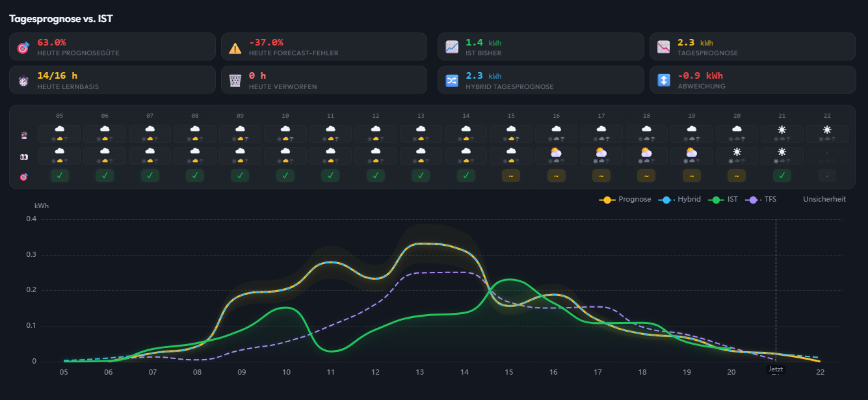868x400 pixels.
Task: Toggle the Prognose series in chart legend
Action: tap(625, 200)
